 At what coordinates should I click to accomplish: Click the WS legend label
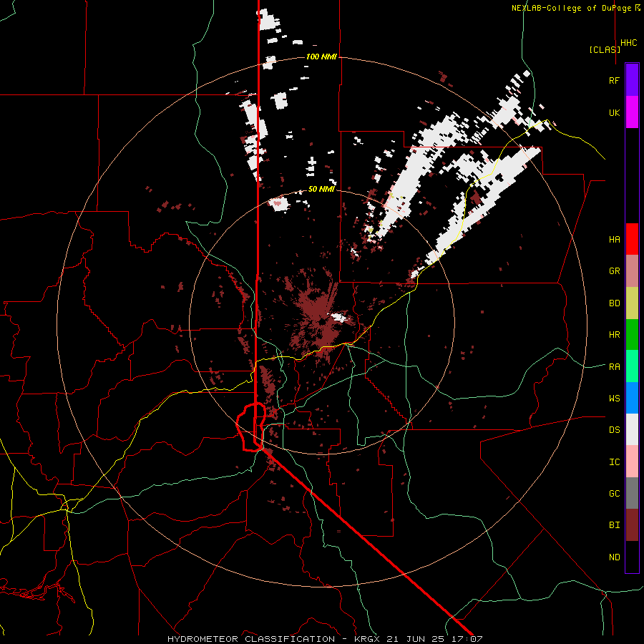click(x=614, y=399)
